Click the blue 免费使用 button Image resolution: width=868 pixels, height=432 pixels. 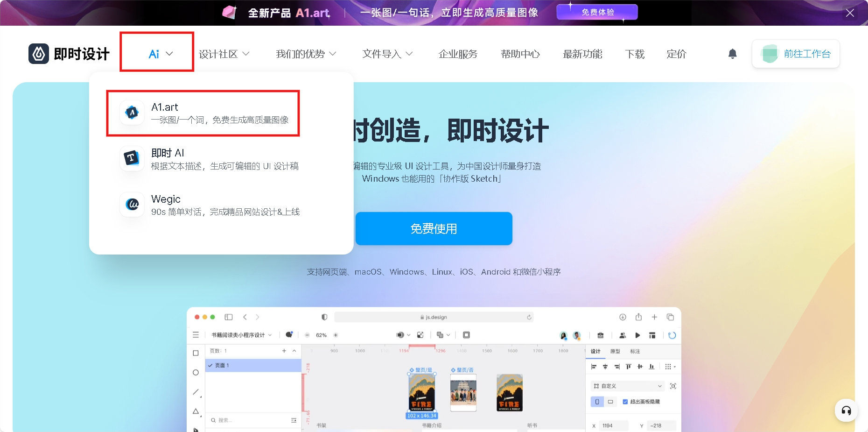(434, 228)
